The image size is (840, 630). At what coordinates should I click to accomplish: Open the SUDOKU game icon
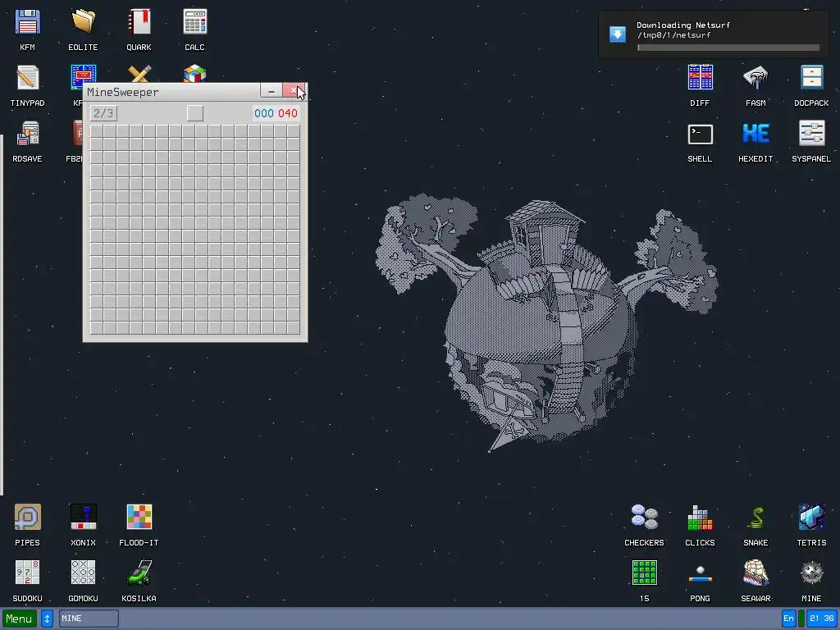pos(27,573)
